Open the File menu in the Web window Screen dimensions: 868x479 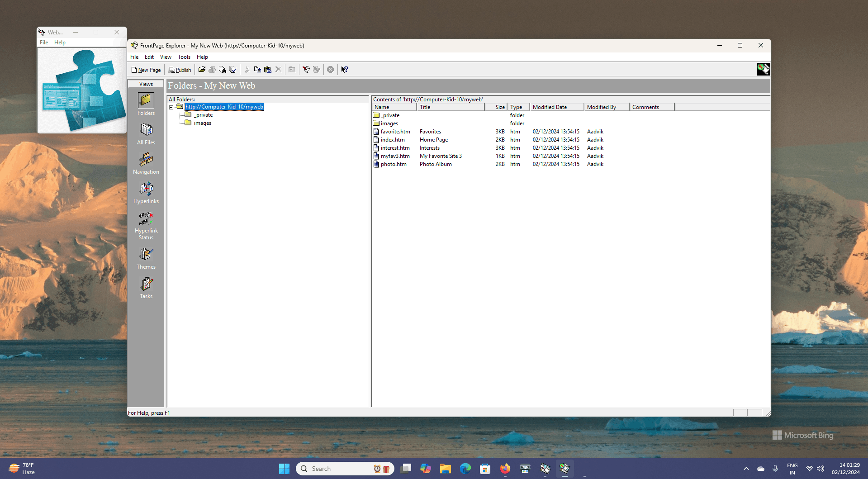click(x=44, y=43)
